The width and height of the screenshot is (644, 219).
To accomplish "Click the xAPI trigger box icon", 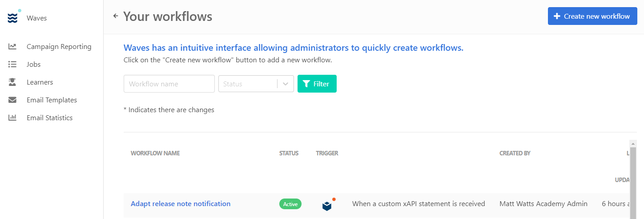I will coord(327,205).
